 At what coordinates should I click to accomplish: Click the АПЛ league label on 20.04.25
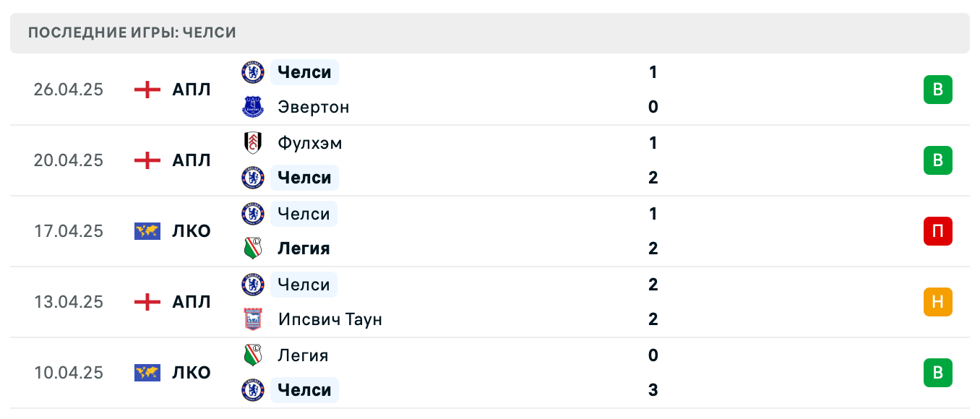(x=192, y=160)
